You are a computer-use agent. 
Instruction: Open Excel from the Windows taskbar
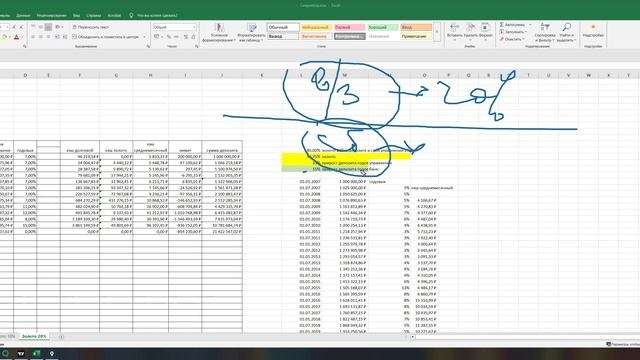pyautogui.click(x=36, y=353)
